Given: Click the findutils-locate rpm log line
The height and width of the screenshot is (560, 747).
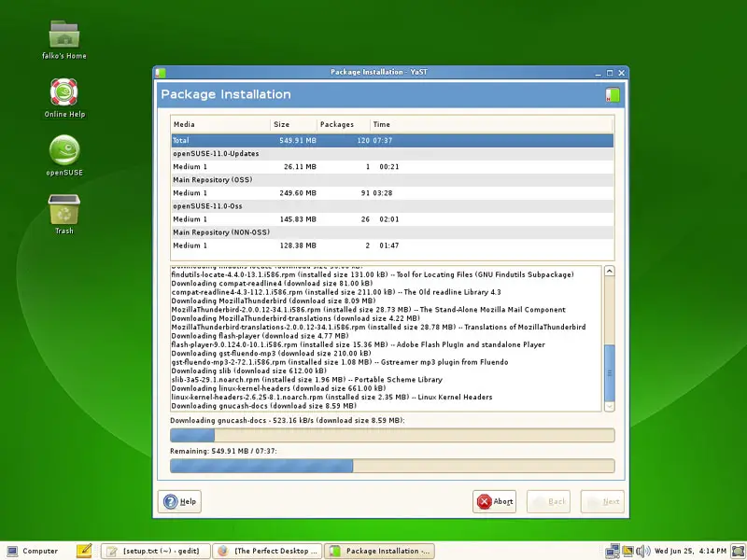Looking at the screenshot, I should click(373, 274).
